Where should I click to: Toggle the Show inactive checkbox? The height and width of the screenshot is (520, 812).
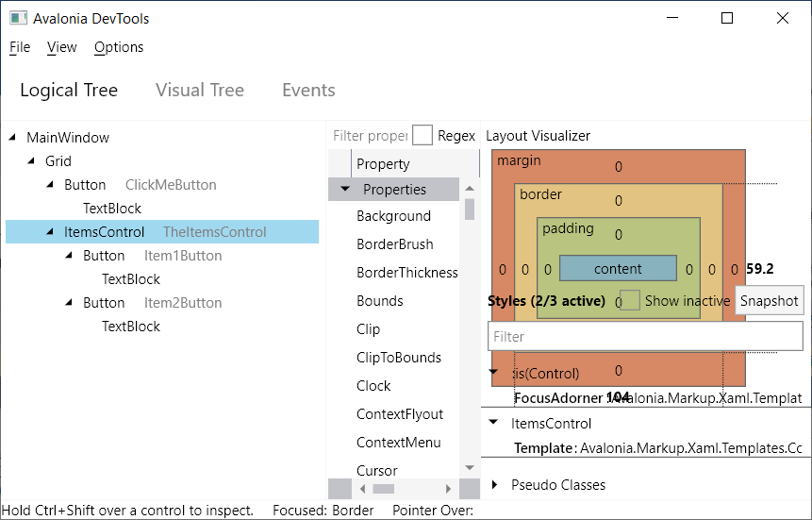[630, 300]
